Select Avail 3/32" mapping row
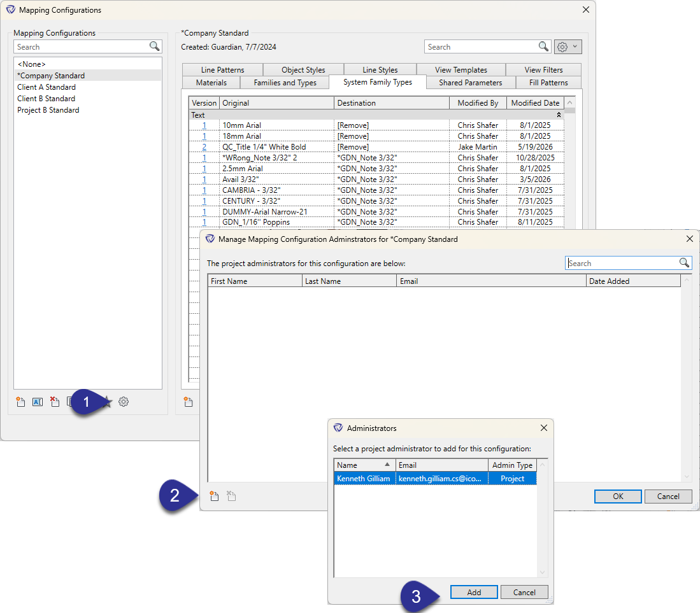This screenshot has width=700, height=613. point(376,180)
